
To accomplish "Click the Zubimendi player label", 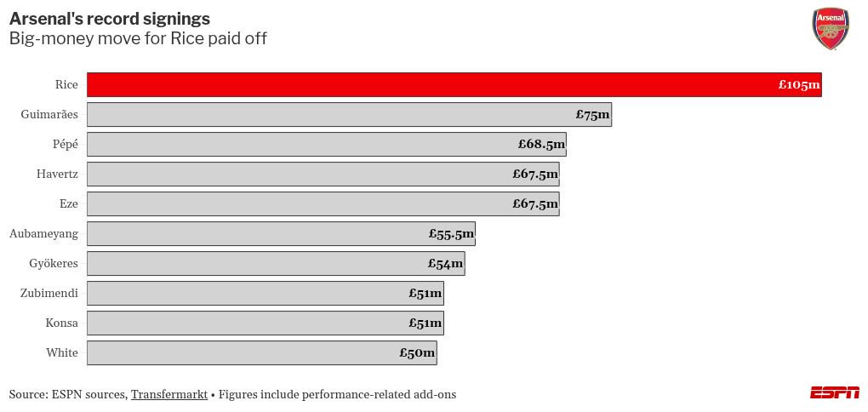I will coord(49,294).
